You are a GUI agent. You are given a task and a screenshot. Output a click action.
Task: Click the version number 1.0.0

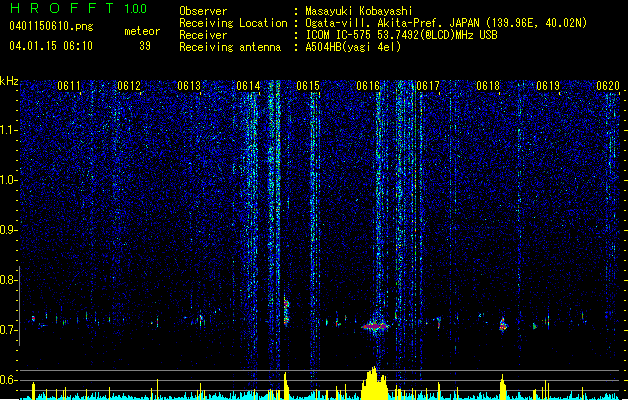[x=136, y=9]
